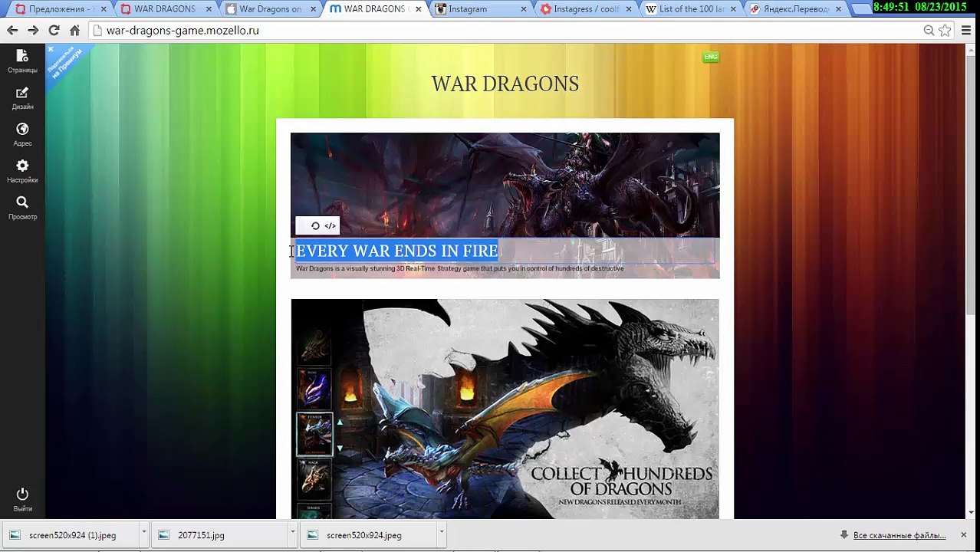Expand options arrow for 2077151.jpg download

click(x=292, y=535)
